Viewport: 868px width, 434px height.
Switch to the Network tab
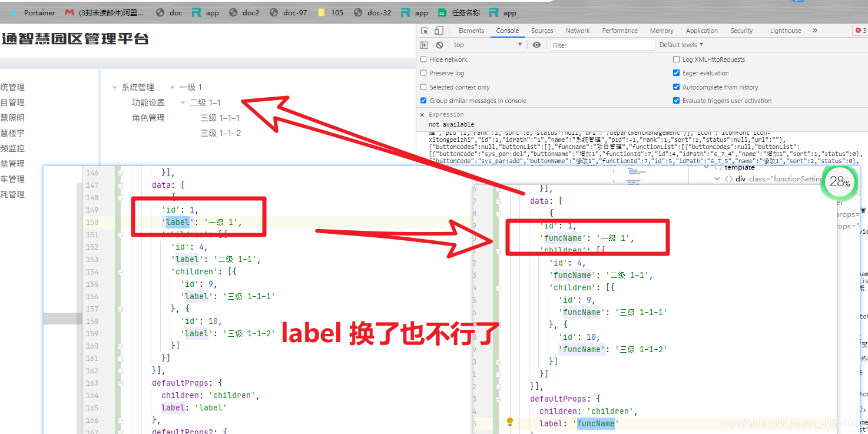(578, 31)
